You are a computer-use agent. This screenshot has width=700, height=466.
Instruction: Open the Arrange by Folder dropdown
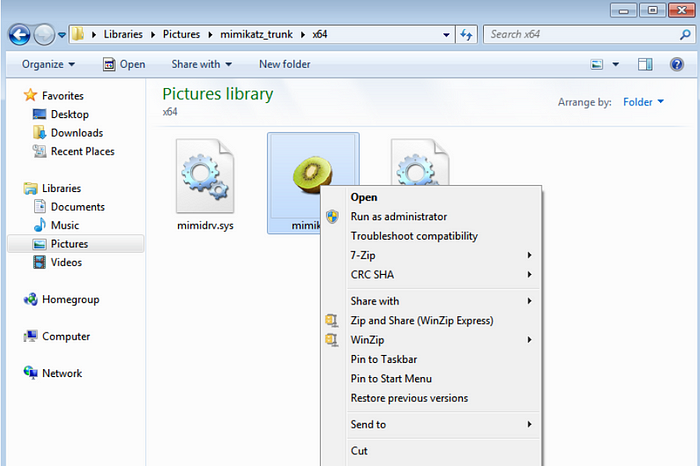pos(643,102)
